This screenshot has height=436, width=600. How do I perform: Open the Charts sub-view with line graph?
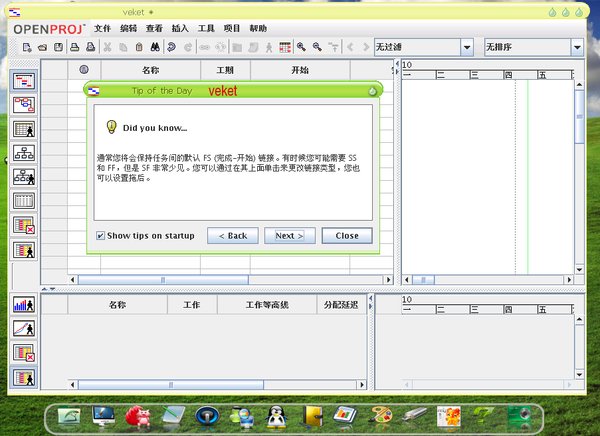[x=24, y=328]
